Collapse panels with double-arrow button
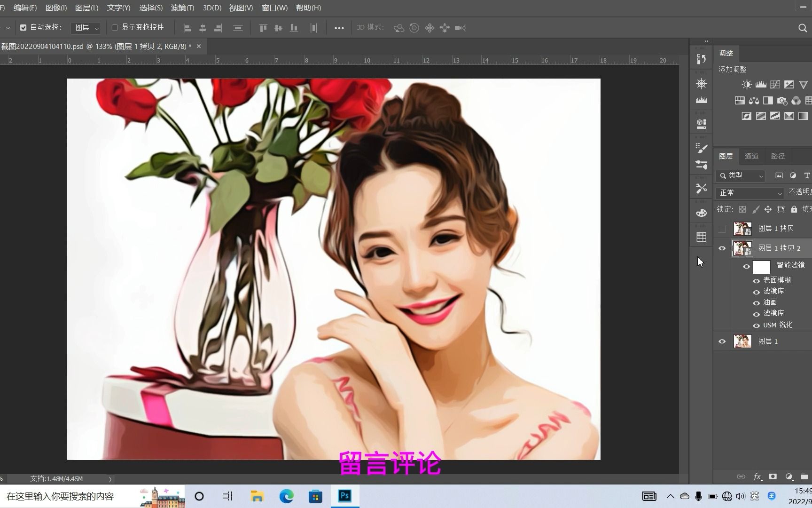This screenshot has width=812, height=508. pyautogui.click(x=706, y=41)
